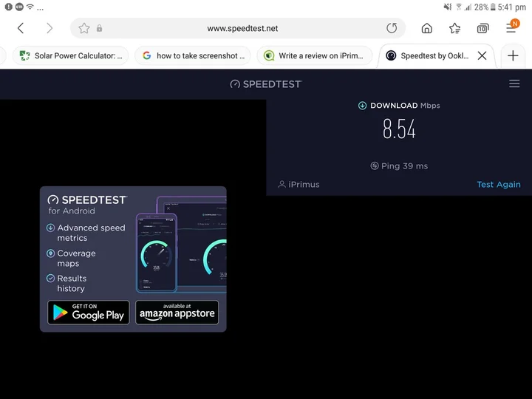Viewport: 532px width, 399px height.
Task: Tap the browser forward arrow
Action: click(50, 28)
